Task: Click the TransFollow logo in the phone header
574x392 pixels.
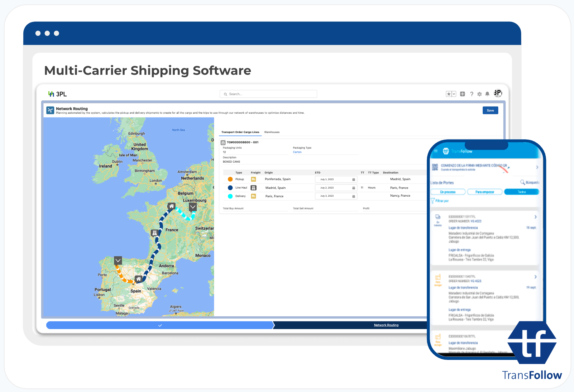Action: [x=457, y=151]
